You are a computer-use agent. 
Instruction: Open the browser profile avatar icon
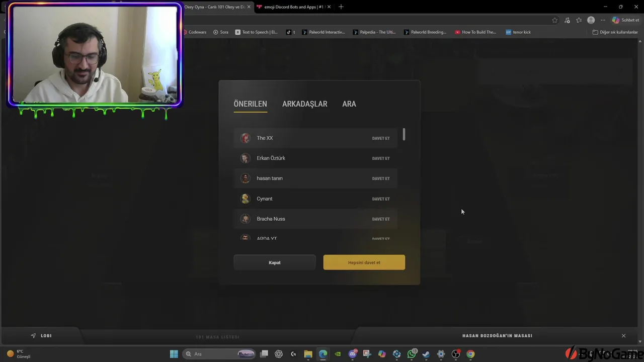(x=591, y=20)
